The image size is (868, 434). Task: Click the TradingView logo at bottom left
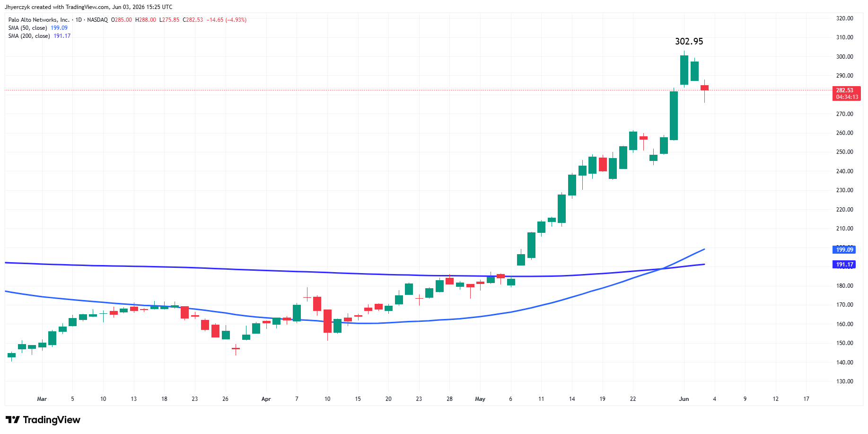click(x=43, y=420)
